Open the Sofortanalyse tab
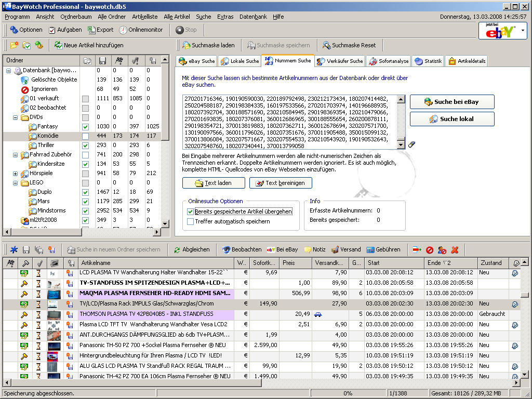The width and height of the screenshot is (532, 399). (389, 61)
